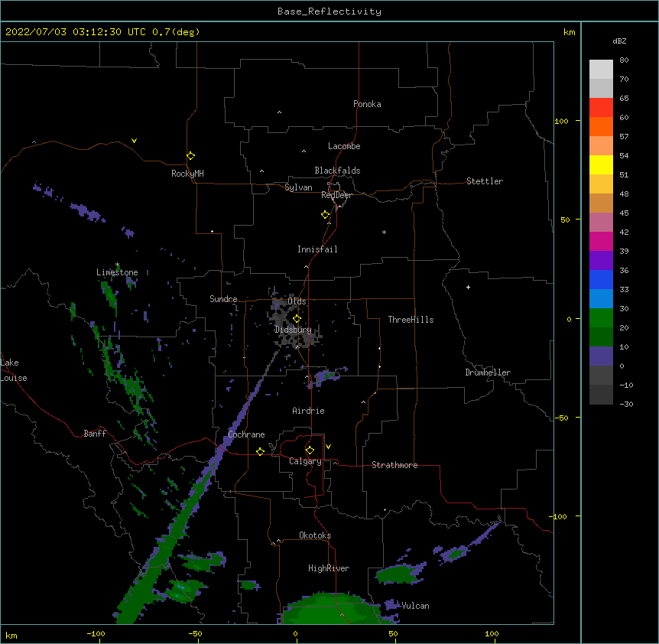The width and height of the screenshot is (659, 644).
Task: Pick the red 60-65 dBZ legend swatch
Action: click(601, 108)
